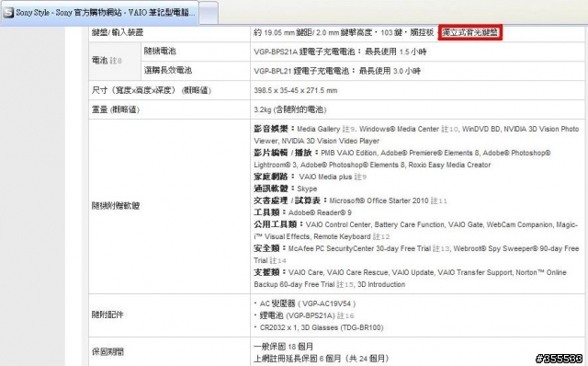588x366 pixels.
Task: Open footnote 註16 after 鋰電池 (VGP-BPS21A)
Action: click(x=345, y=315)
